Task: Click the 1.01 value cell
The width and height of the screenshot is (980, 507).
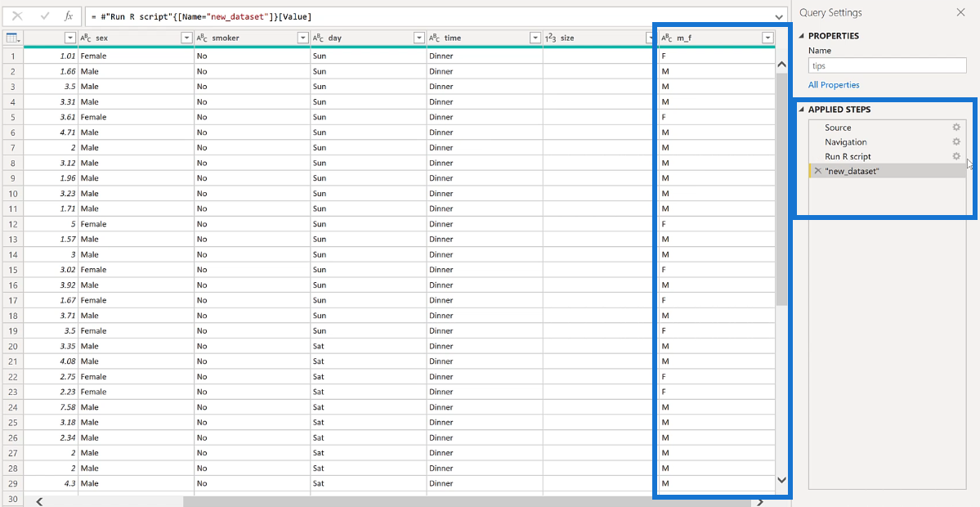Action: click(51, 56)
